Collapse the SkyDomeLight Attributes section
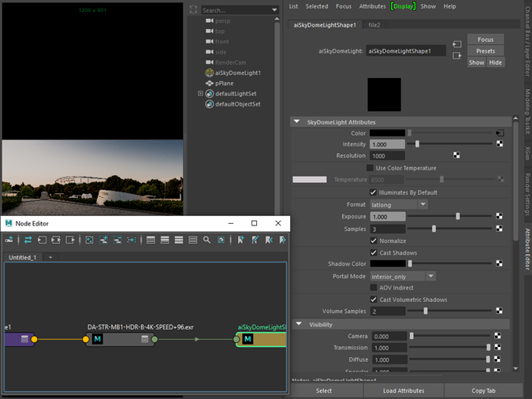The image size is (532, 399). tap(297, 121)
